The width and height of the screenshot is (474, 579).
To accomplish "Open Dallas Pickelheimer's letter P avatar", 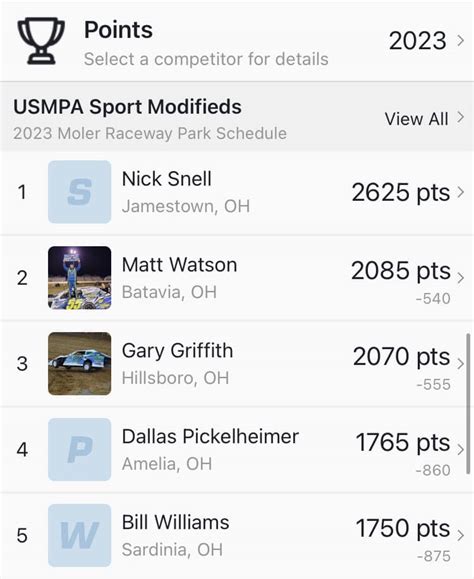I will [x=79, y=449].
